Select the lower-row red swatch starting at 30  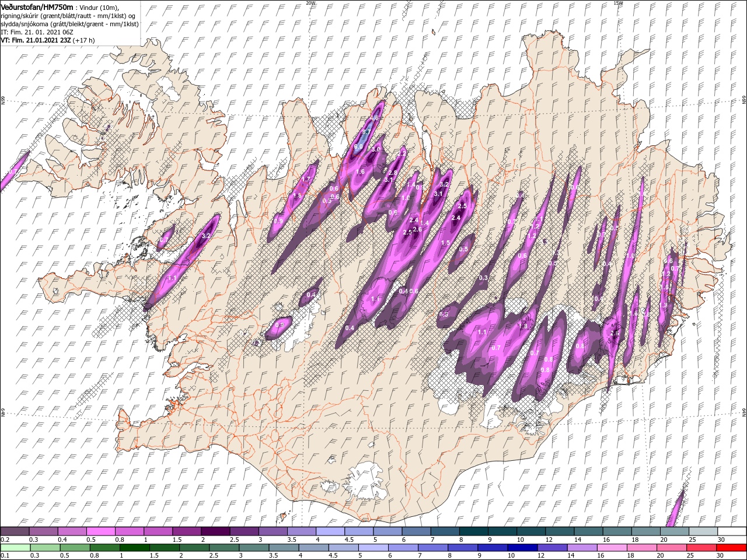tap(731, 547)
